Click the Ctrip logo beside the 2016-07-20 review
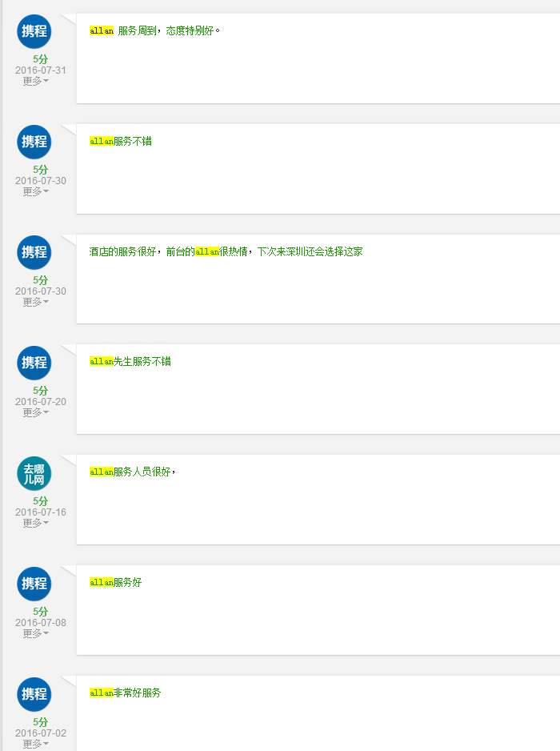 [x=34, y=363]
